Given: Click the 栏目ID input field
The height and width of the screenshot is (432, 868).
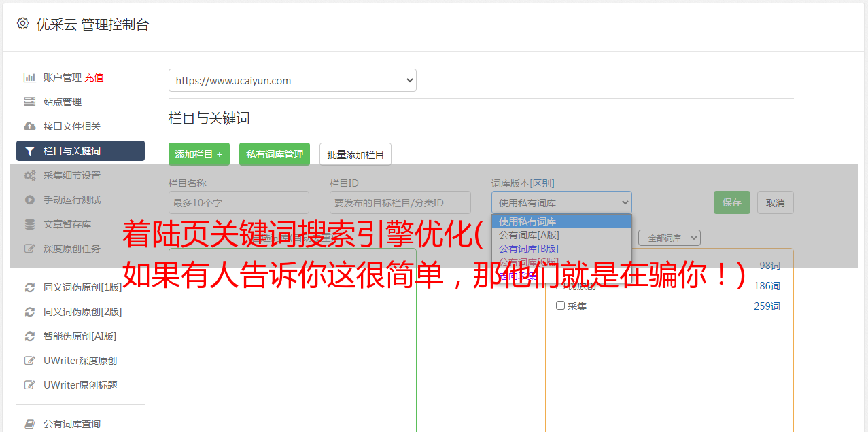Looking at the screenshot, I should click(x=400, y=202).
